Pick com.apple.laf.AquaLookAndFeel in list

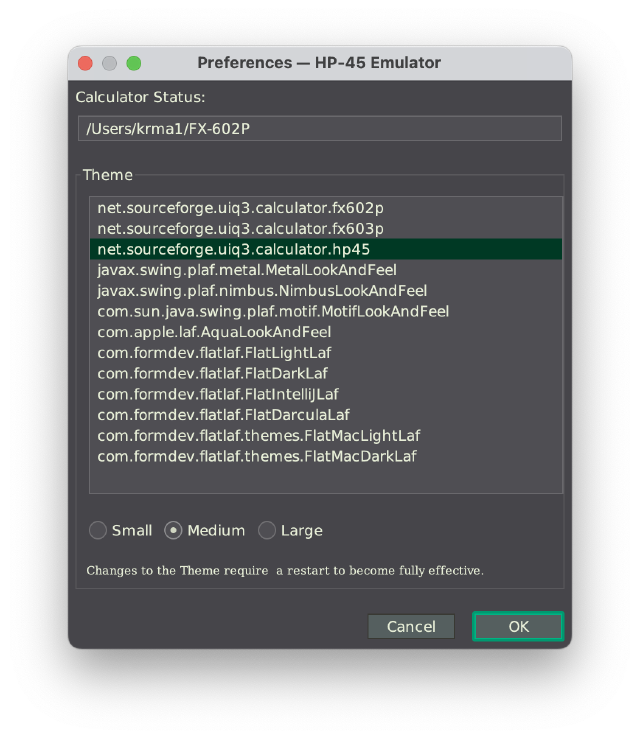(x=326, y=332)
